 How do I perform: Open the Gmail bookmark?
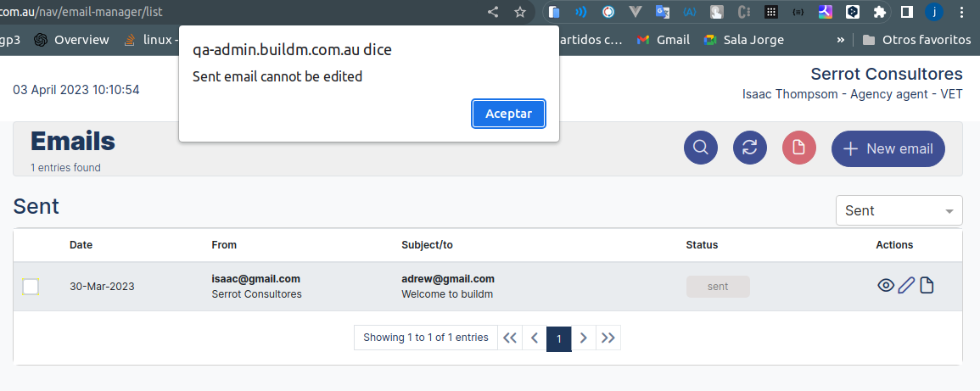point(664,40)
